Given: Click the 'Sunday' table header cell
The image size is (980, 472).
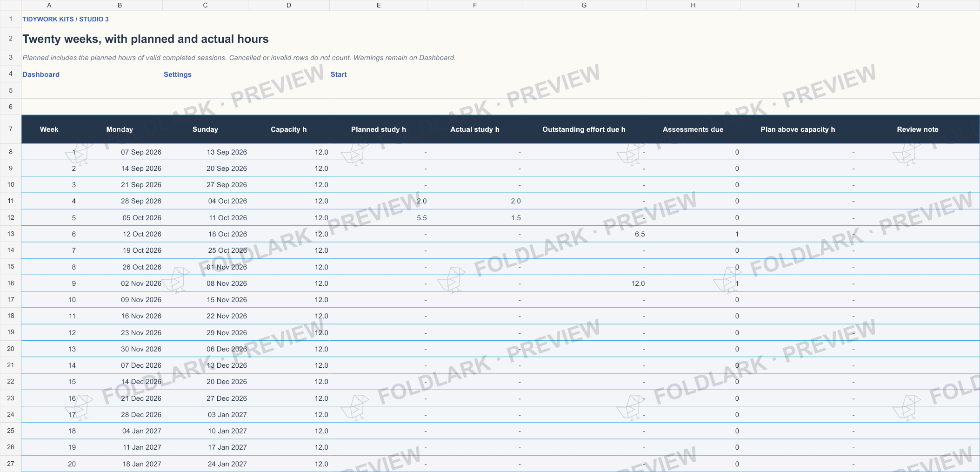Looking at the screenshot, I should pos(205,129).
